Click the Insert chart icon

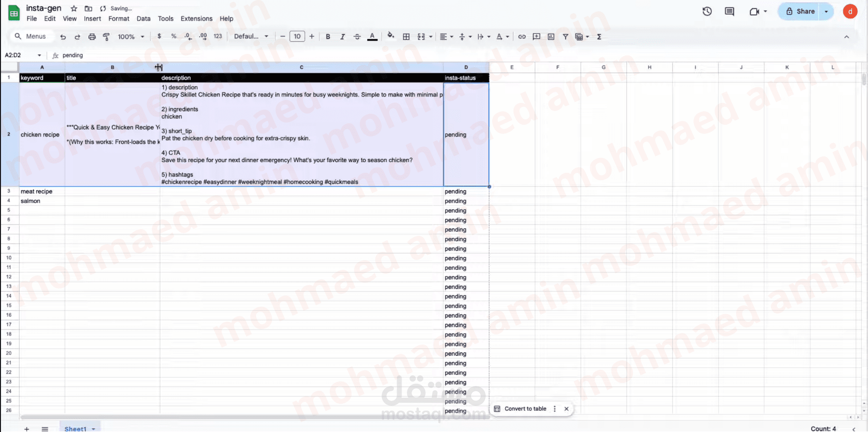(551, 36)
